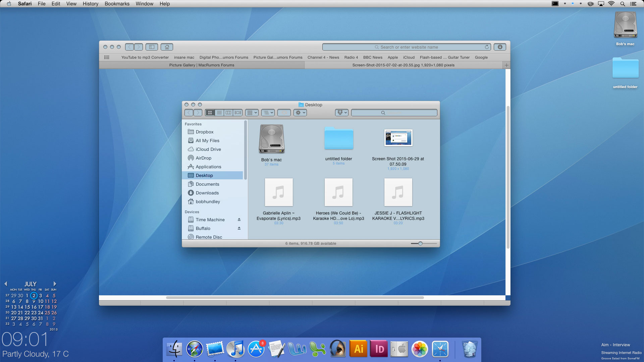Open the Window menu
644x362 pixels.
145,4
